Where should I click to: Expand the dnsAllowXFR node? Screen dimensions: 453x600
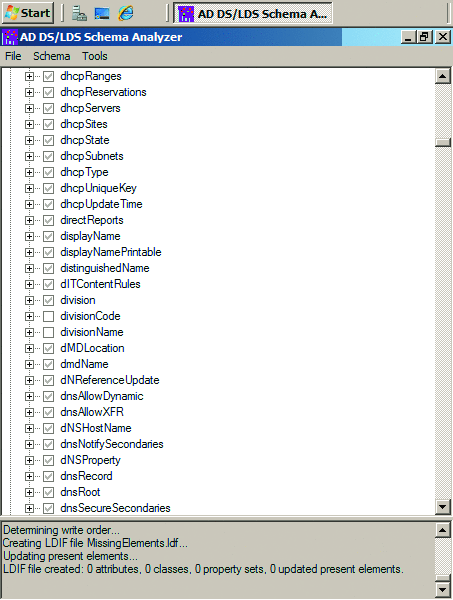pos(29,412)
